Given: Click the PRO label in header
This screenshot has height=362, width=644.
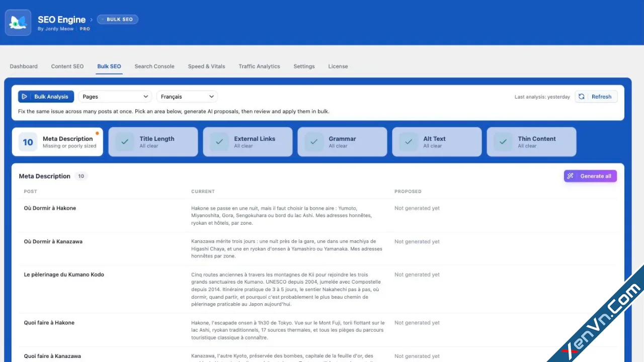Looking at the screenshot, I should pos(85,29).
